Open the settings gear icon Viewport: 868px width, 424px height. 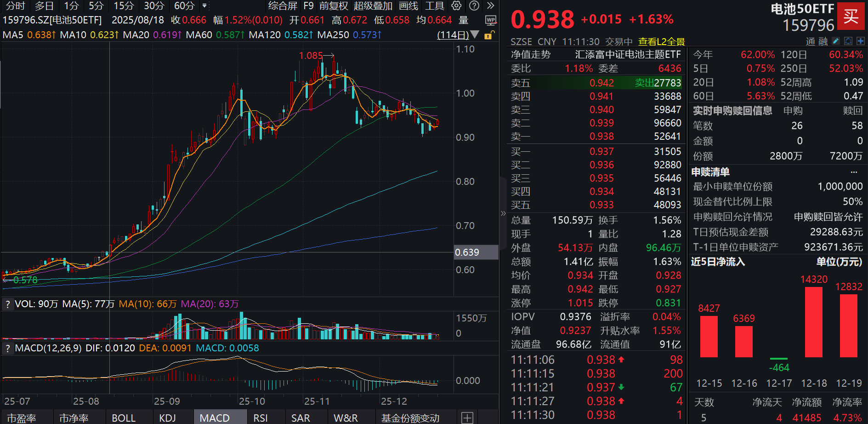click(x=456, y=6)
